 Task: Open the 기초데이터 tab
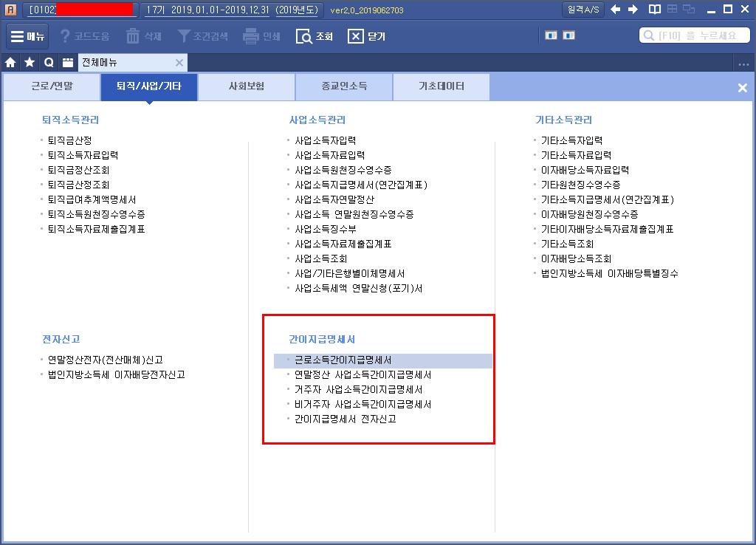coord(441,86)
